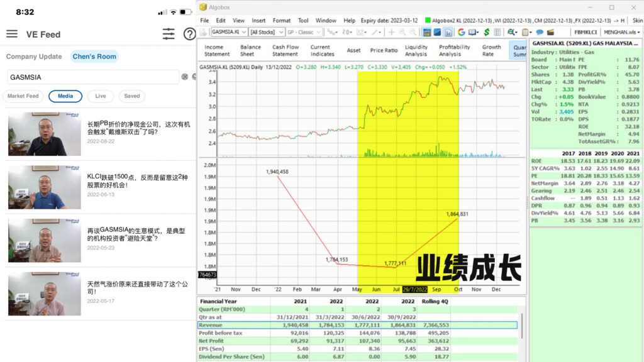Toggle the bar chart panel icon
644x362 pixels.
[448, 32]
